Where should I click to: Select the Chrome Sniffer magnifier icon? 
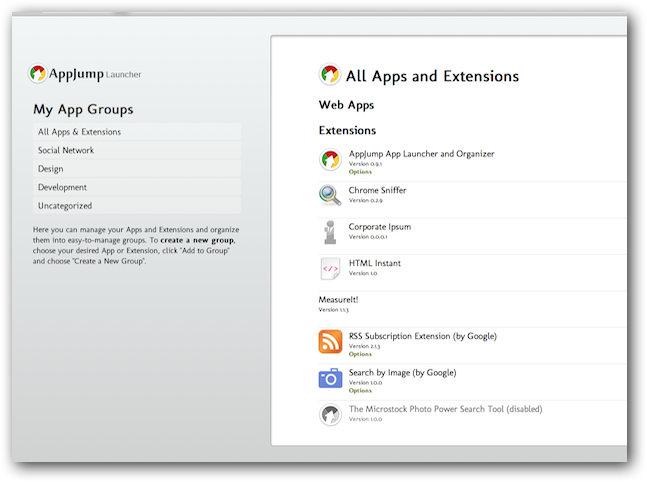click(330, 195)
